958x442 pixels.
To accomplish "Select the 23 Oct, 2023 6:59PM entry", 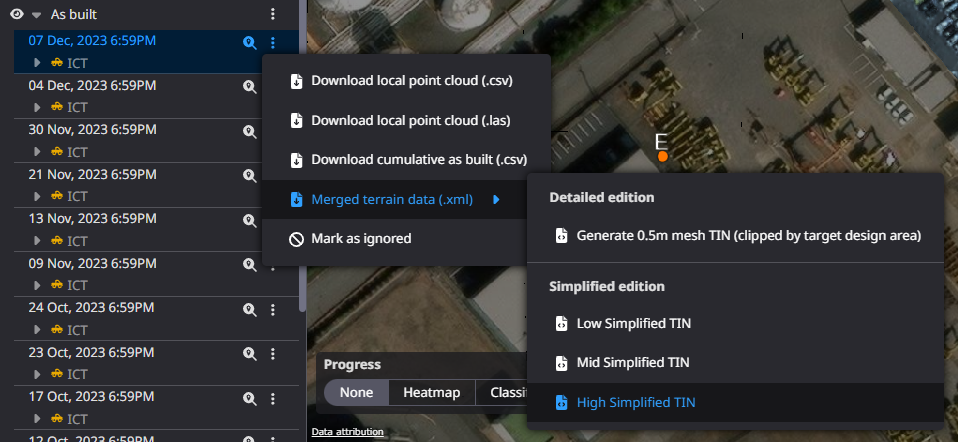I will click(92, 352).
